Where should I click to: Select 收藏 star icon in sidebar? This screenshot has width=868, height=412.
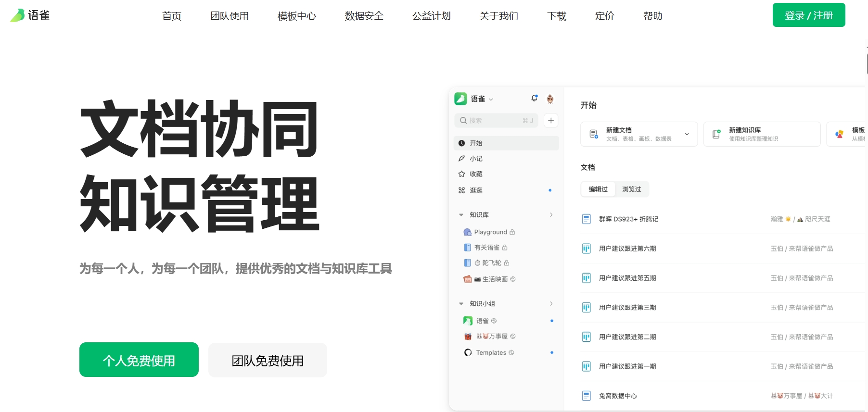(x=461, y=174)
